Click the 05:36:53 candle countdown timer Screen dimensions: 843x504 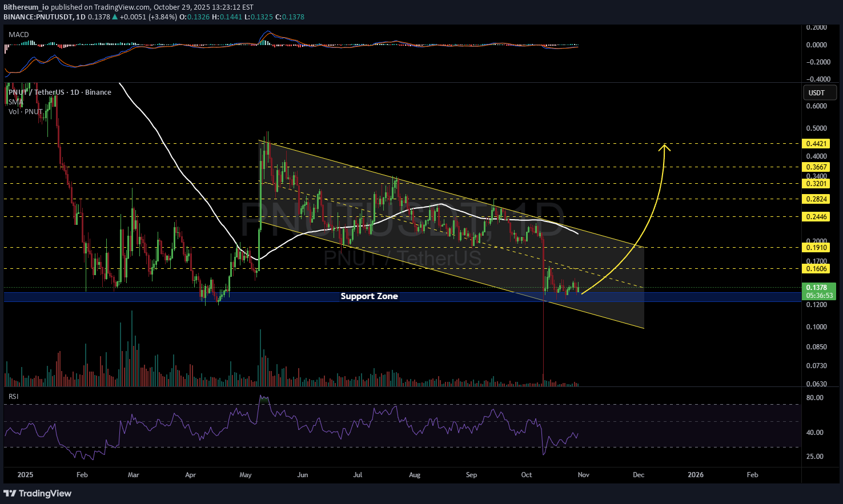[x=819, y=296]
